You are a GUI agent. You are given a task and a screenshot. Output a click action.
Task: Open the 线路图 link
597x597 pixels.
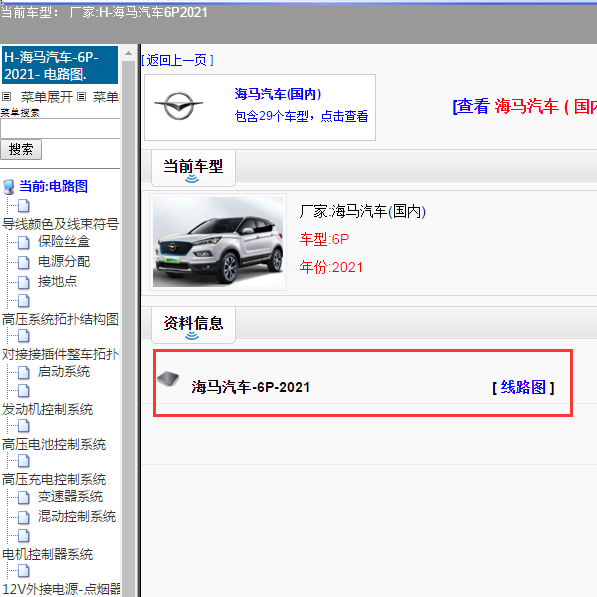pos(523,388)
